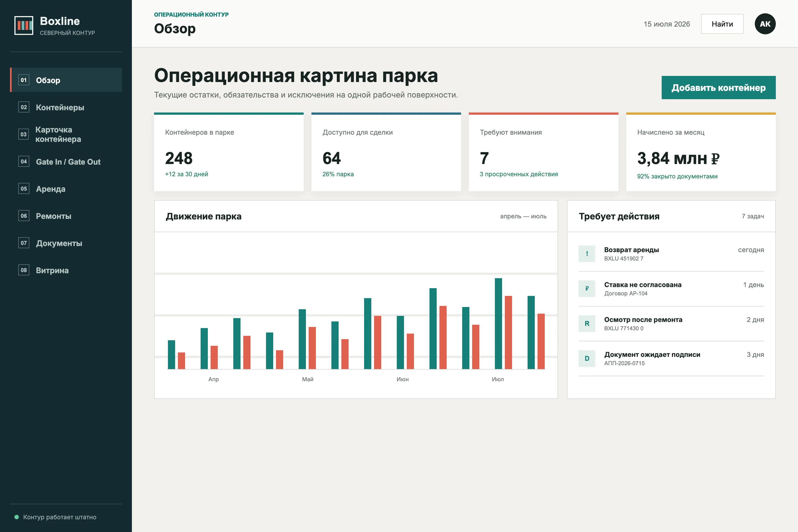This screenshot has height=532, width=798.
Task: Click the green status dot in sidebar footer
Action: pyautogui.click(x=17, y=517)
